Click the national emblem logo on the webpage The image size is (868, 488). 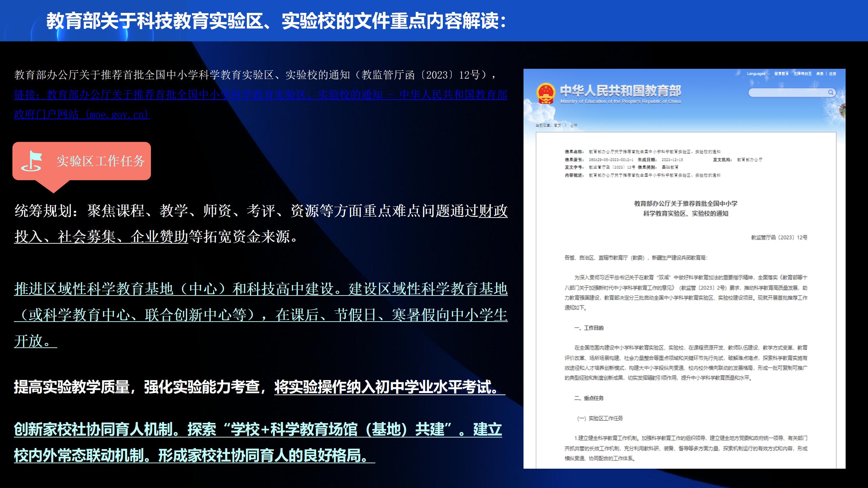(546, 93)
